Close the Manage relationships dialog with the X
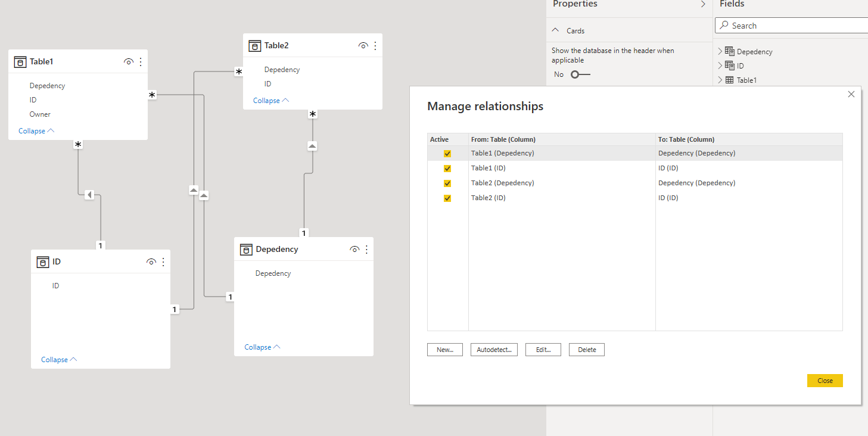Viewport: 868px width, 436px height. tap(851, 94)
